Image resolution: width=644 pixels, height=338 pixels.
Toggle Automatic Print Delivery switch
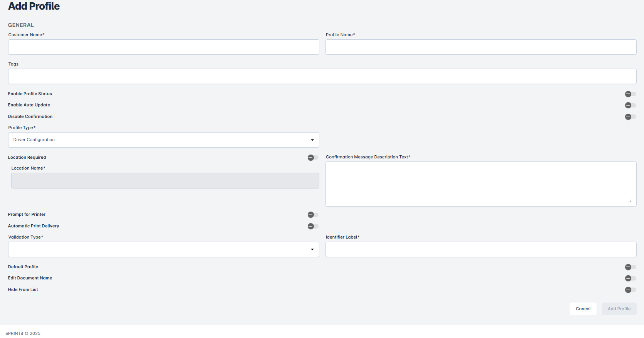tap(313, 226)
